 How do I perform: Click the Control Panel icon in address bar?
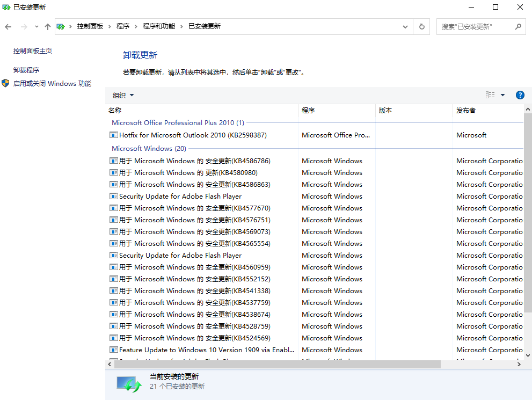click(x=61, y=26)
